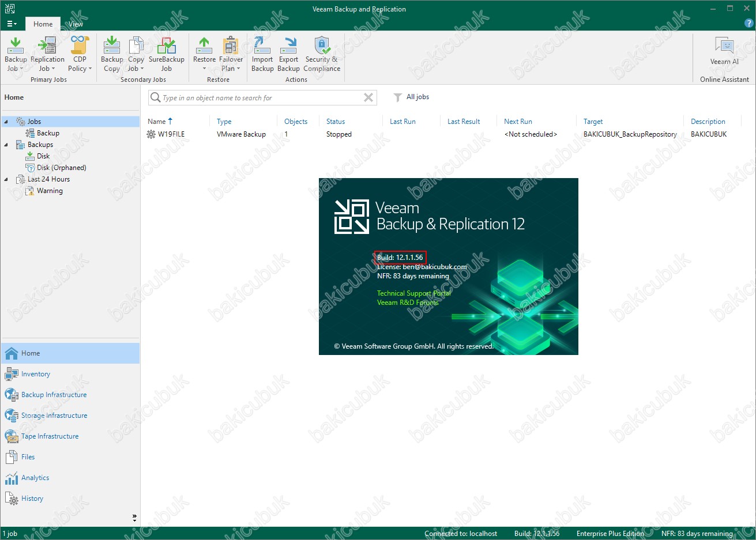Open Veeam R&D Forums link
756x540 pixels.
(408, 303)
